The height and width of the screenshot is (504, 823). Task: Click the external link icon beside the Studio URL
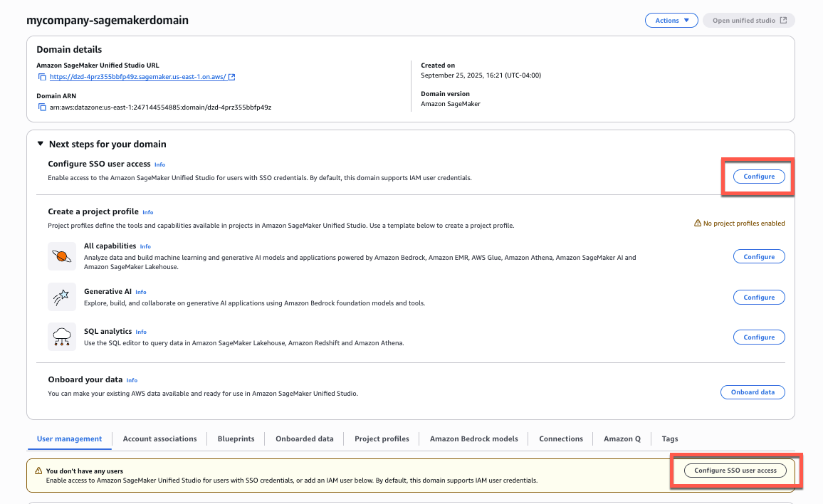point(231,77)
